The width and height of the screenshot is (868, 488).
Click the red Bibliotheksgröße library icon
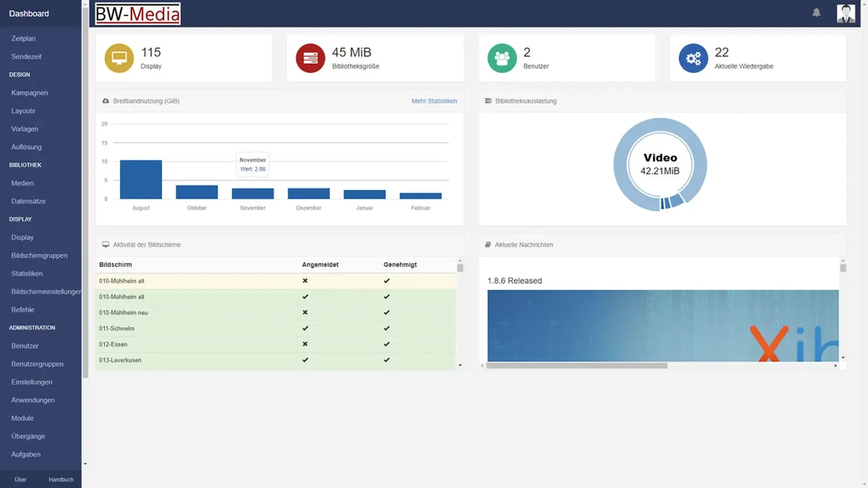pyautogui.click(x=310, y=58)
